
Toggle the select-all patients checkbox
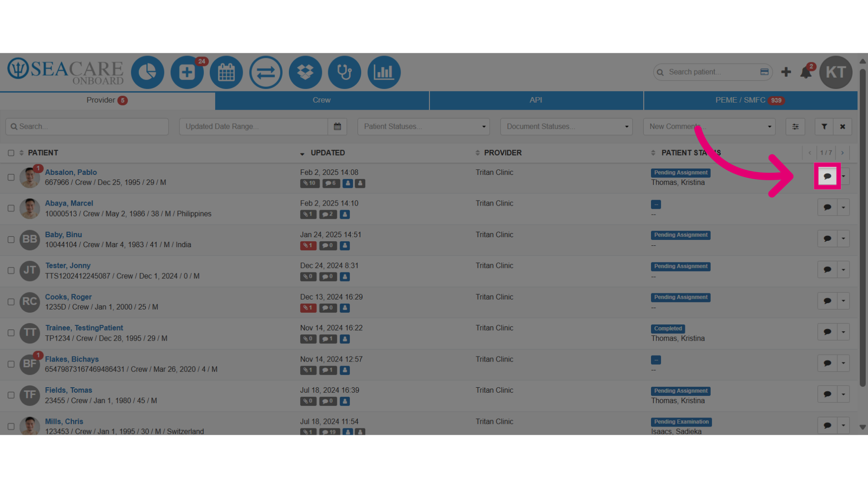click(x=11, y=153)
